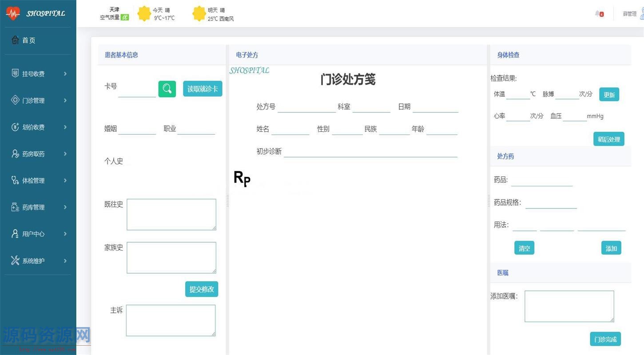Focus the 年龄 field on prescription
This screenshot has height=355, width=644.
coord(442,129)
